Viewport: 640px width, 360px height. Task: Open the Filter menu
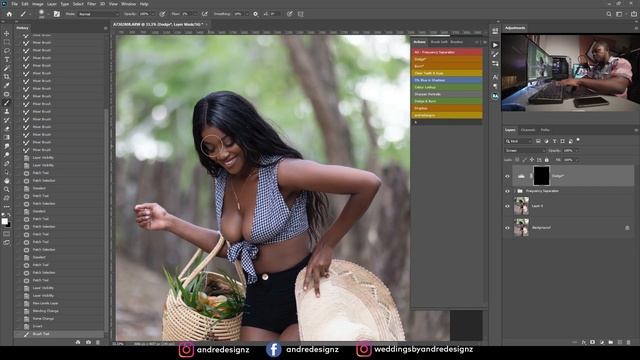91,4
